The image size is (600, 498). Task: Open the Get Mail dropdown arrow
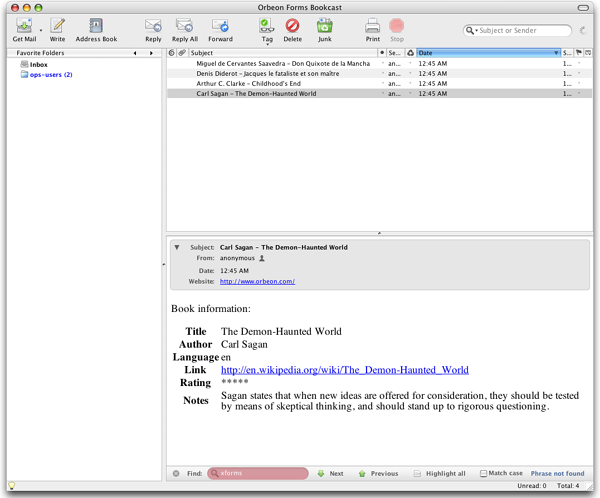pos(41,30)
